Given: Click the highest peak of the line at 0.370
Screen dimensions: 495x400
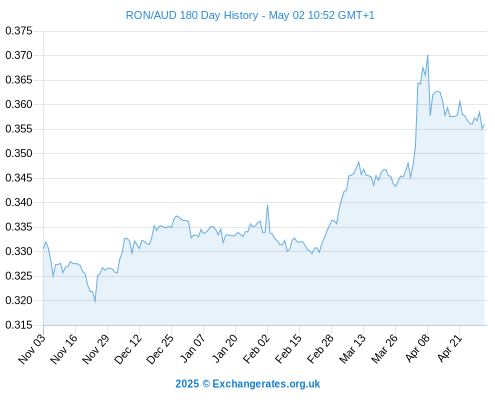Looking at the screenshot, I should click(428, 56).
